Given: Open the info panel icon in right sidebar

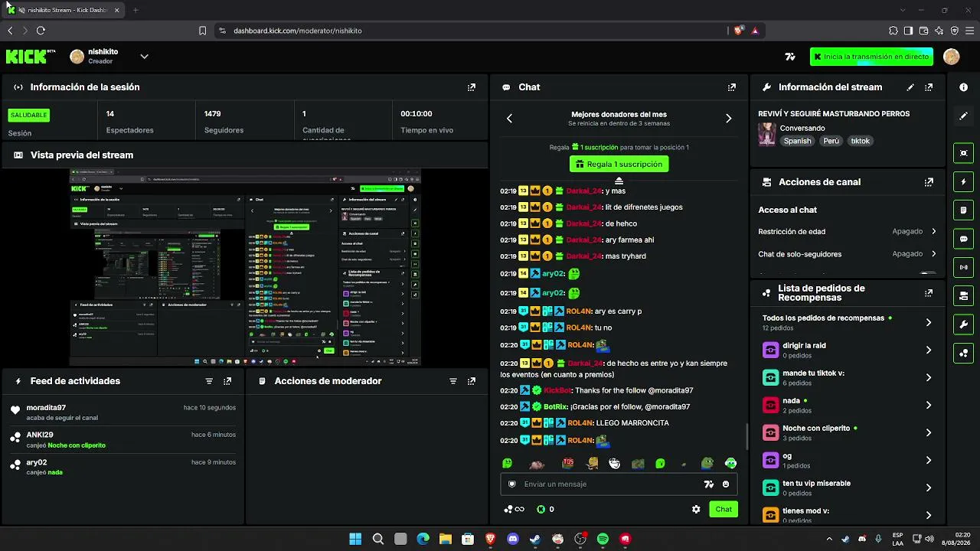Looking at the screenshot, I should [x=963, y=87].
